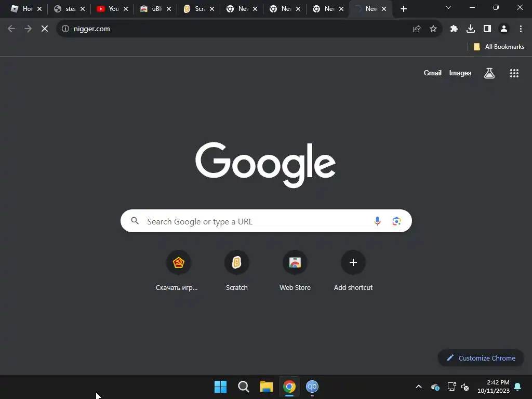Go back to previous page
The width and height of the screenshot is (532, 399).
pyautogui.click(x=11, y=29)
